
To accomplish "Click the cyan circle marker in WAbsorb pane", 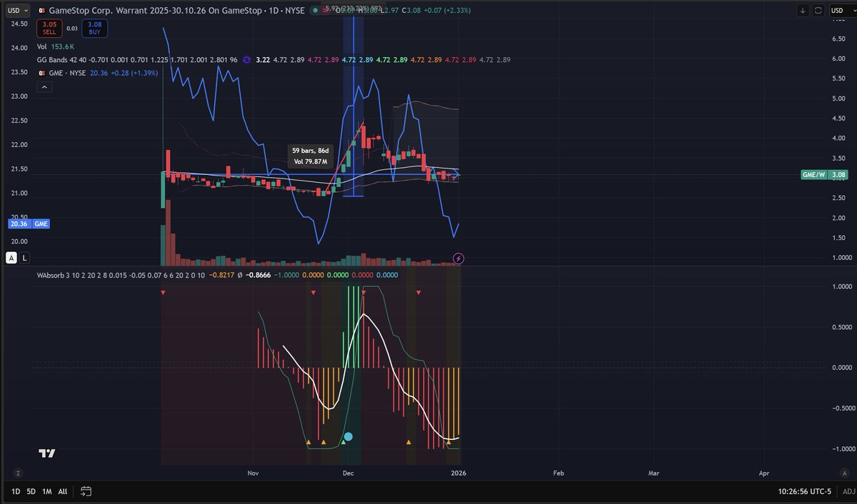I will point(349,436).
